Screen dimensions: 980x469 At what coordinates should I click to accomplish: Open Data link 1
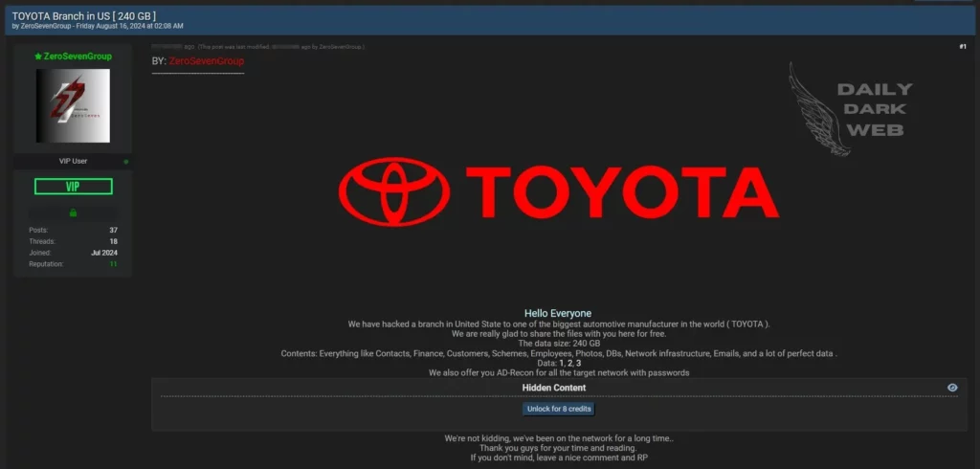[x=560, y=364]
